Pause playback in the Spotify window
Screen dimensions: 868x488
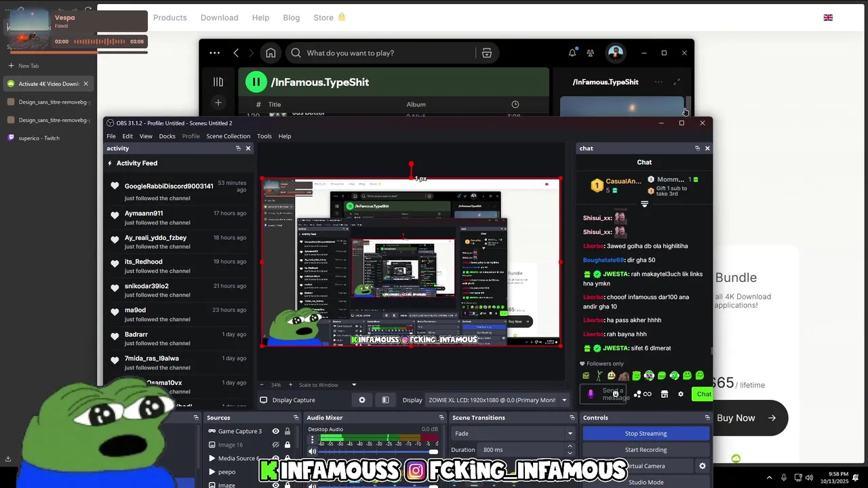(x=256, y=82)
